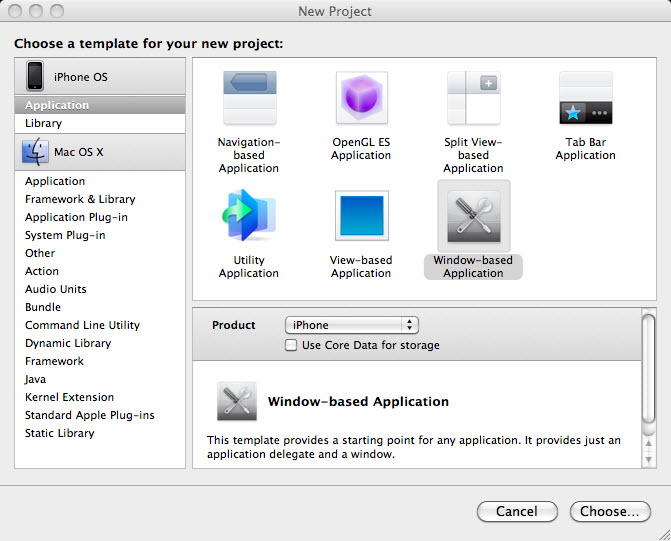The image size is (671, 541).
Task: Select Framework item in sidebar
Action: click(x=100, y=361)
